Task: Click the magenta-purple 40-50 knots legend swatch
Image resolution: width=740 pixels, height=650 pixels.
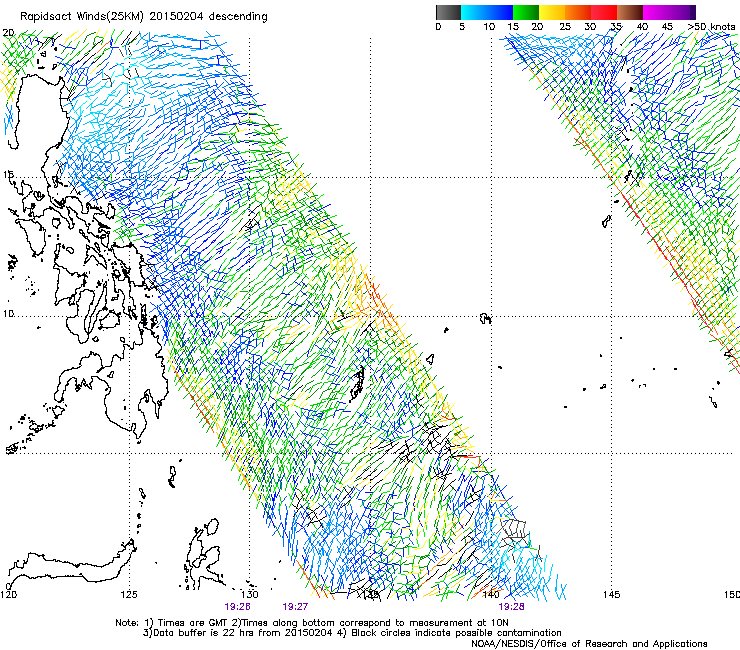Action: click(669, 12)
